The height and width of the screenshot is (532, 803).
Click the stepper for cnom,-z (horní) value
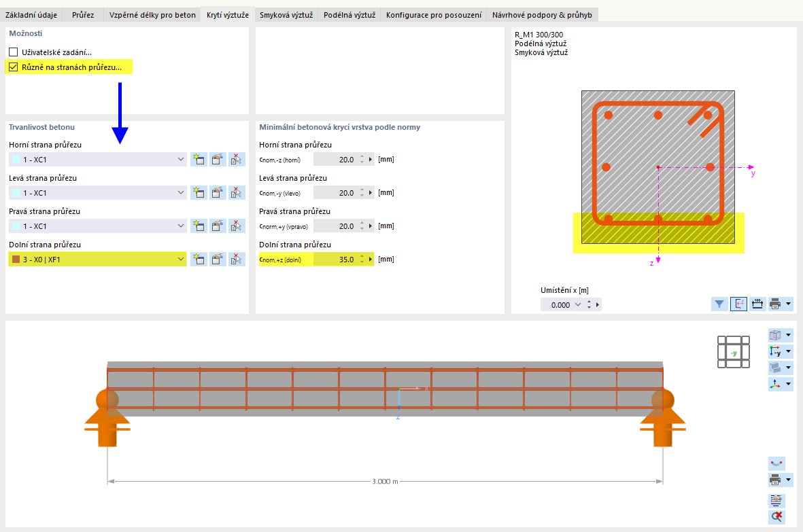pyautogui.click(x=362, y=160)
